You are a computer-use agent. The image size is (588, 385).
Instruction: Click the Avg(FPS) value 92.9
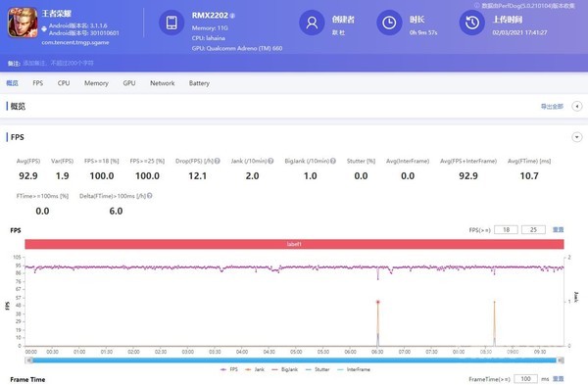28,175
